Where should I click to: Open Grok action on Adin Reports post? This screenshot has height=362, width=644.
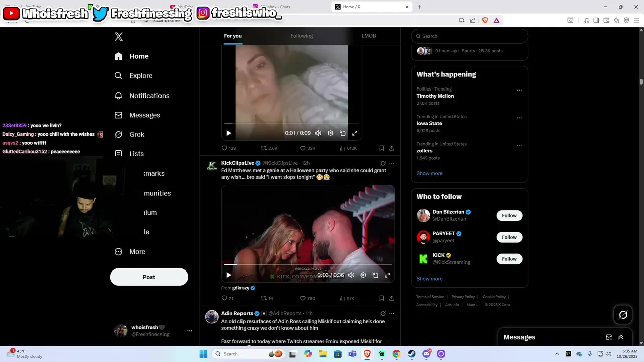[383, 313]
